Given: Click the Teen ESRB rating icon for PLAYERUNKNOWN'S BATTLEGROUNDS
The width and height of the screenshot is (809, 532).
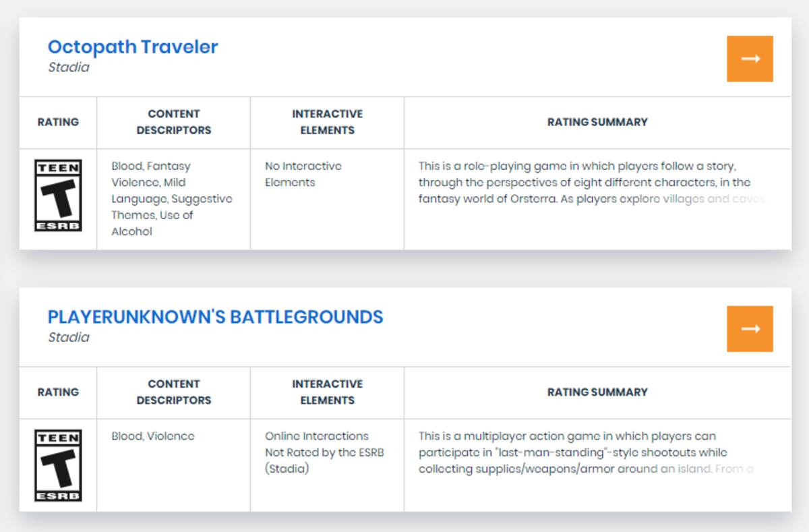Looking at the screenshot, I should tap(58, 465).
